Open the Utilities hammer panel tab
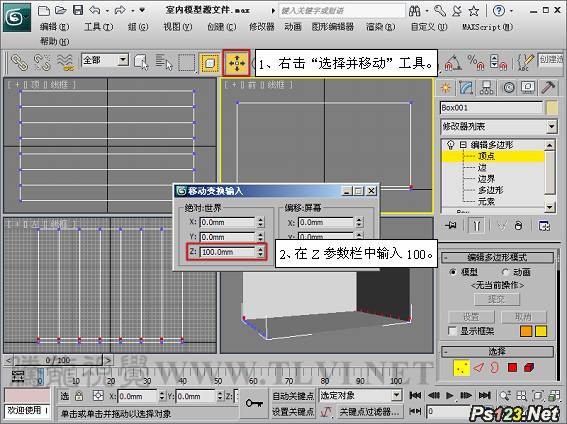 pyautogui.click(x=548, y=88)
